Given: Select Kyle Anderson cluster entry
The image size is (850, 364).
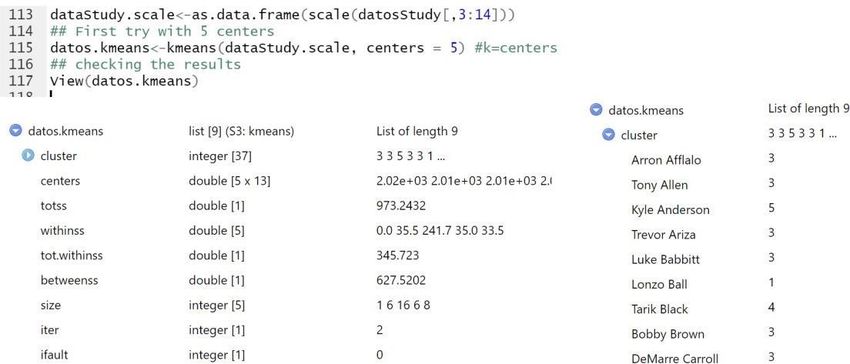Looking at the screenshot, I should (670, 210).
